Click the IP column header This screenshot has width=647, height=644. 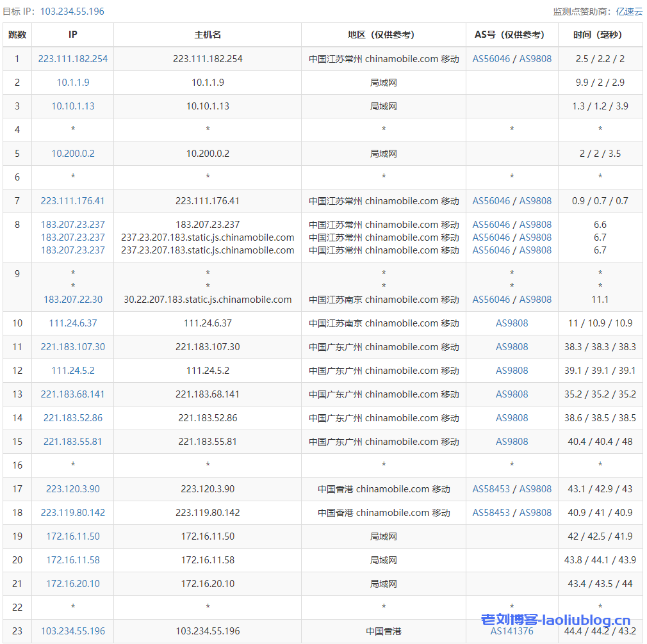[72, 35]
